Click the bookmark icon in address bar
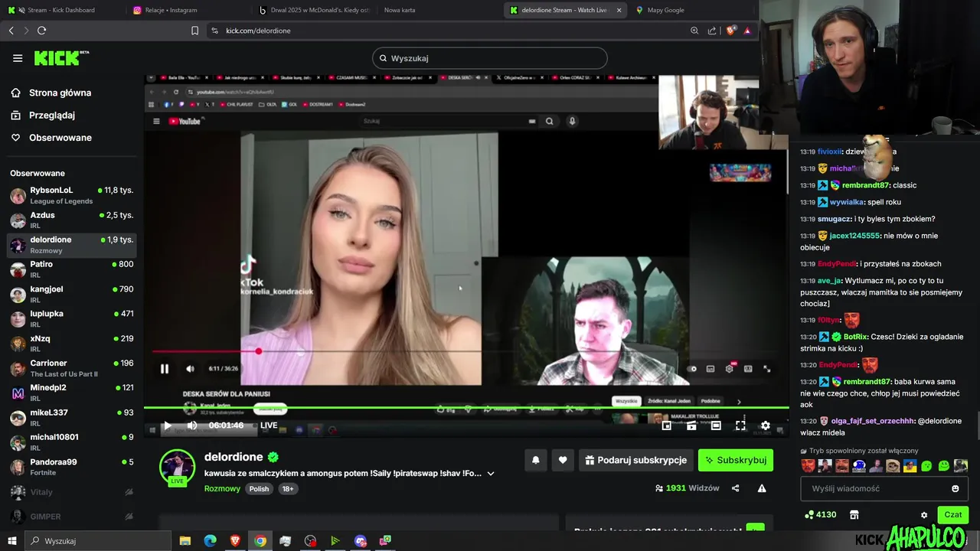980x551 pixels. [x=194, y=31]
